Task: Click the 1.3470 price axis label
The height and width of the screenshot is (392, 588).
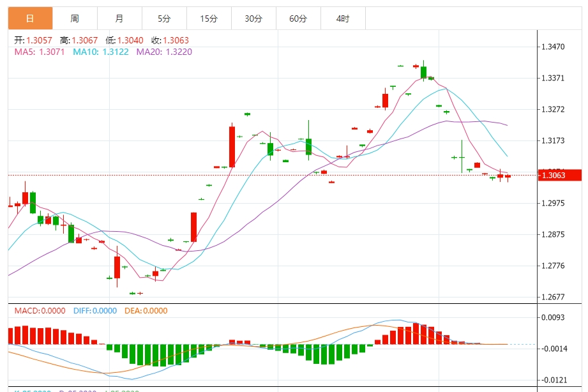Action: [x=553, y=47]
